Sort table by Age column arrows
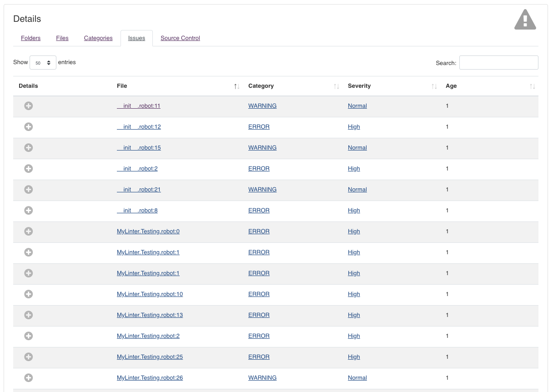The width and height of the screenshot is (553, 392). [533, 86]
